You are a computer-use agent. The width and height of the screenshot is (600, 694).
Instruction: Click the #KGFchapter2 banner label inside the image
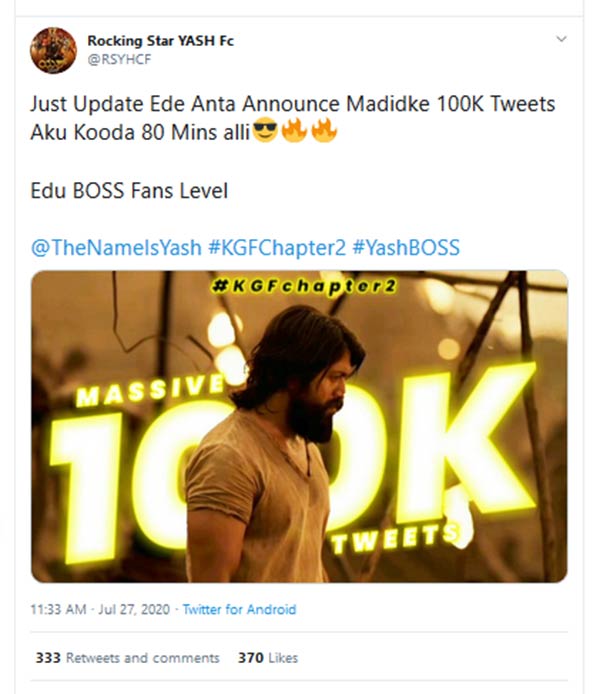point(299,289)
